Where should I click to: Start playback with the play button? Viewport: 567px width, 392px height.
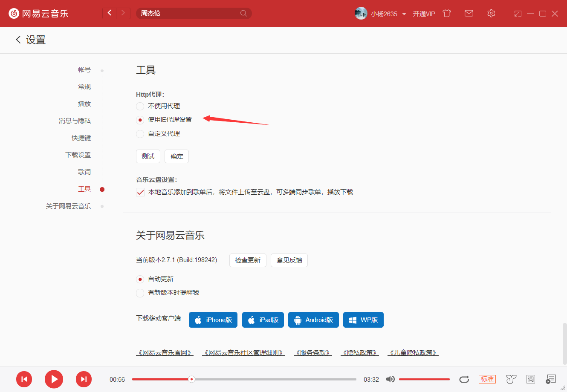click(x=54, y=379)
